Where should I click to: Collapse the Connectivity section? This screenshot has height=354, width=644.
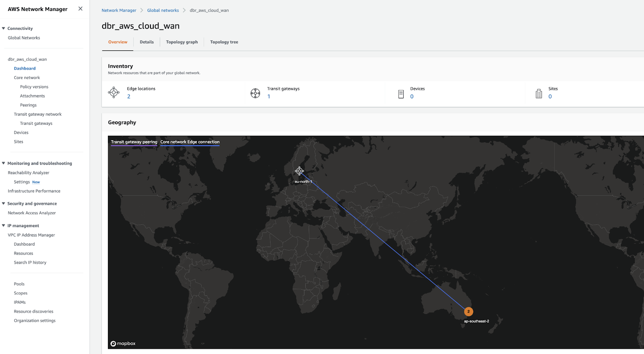(4, 29)
